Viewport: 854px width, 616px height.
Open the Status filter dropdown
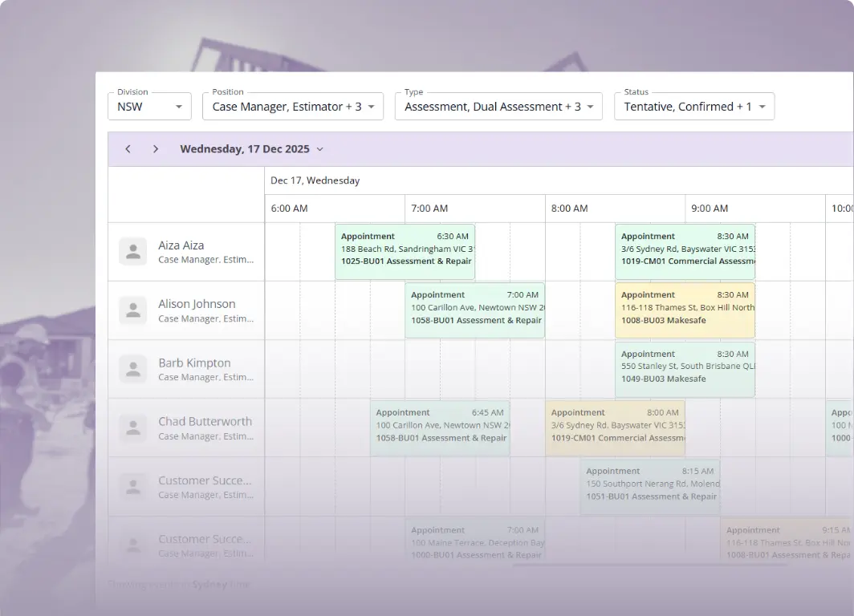point(694,106)
